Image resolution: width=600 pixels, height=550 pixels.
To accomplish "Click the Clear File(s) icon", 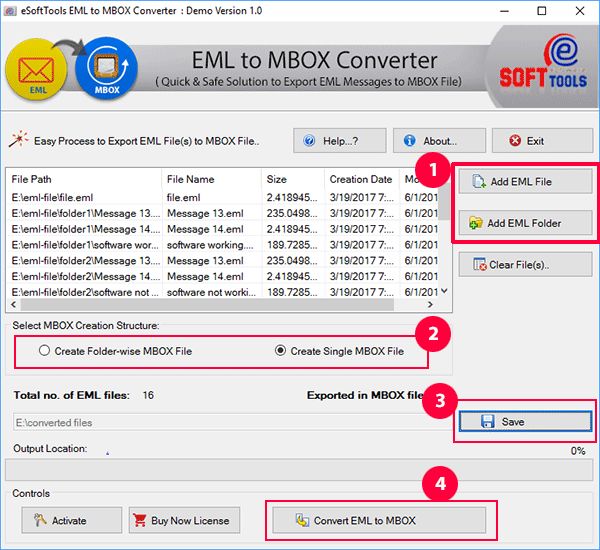I will [479, 264].
